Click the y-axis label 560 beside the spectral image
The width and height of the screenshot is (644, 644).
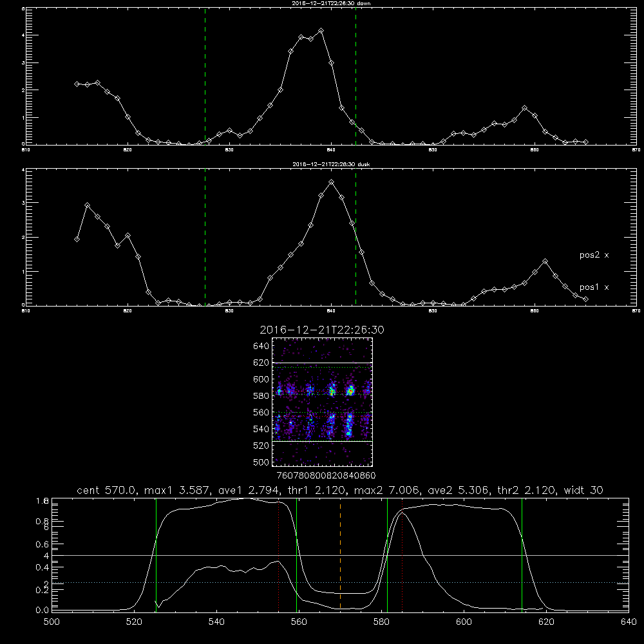261,412
